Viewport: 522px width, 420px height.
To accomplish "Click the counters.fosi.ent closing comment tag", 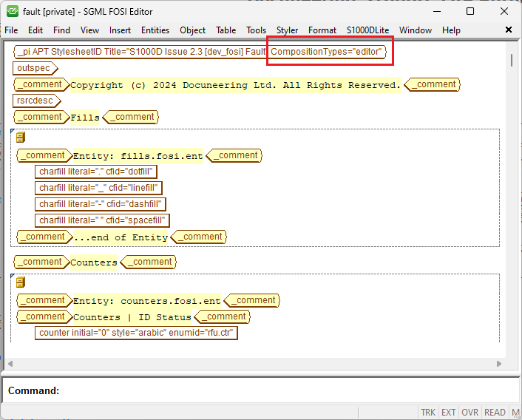I will pos(251,300).
